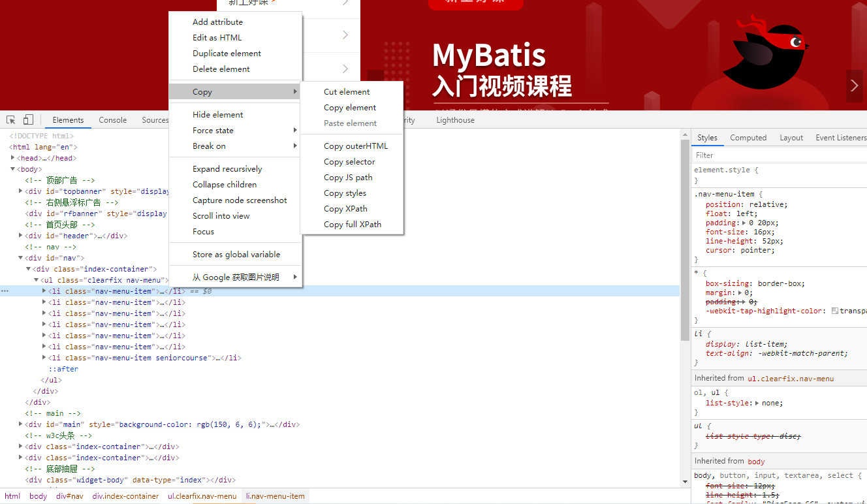Screen dimensions: 867x504
Task: Click the ul.clearfix.nav-menu breadcrumb
Action: coord(202,496)
